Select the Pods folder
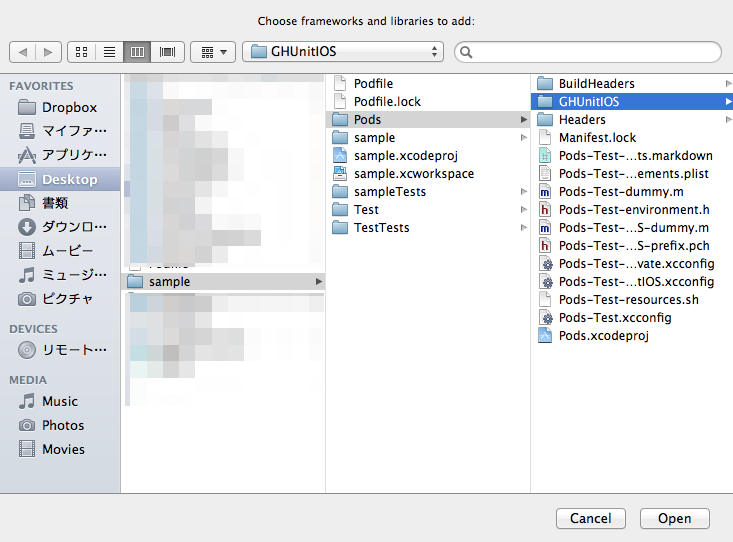Viewport: 733px width, 542px height. click(428, 120)
